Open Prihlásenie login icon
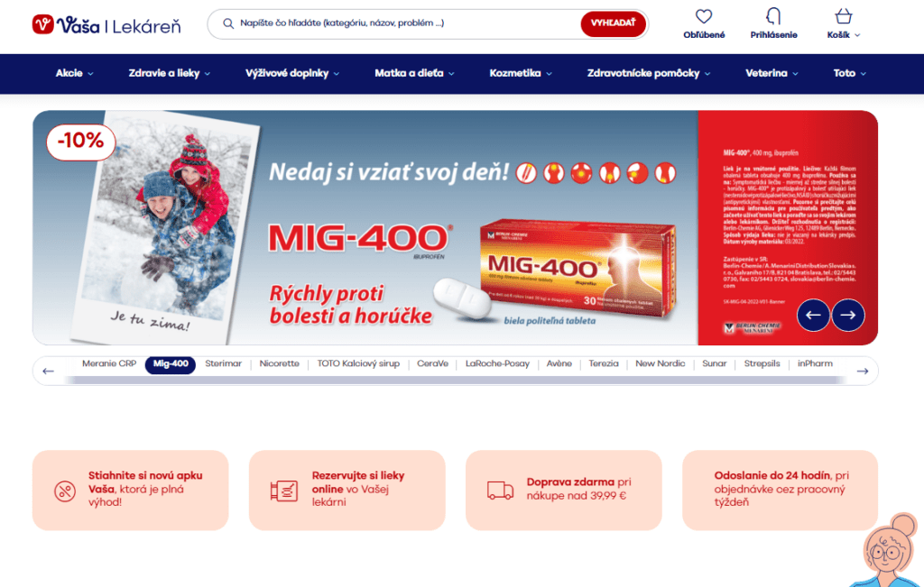924x587 pixels. coord(773,16)
